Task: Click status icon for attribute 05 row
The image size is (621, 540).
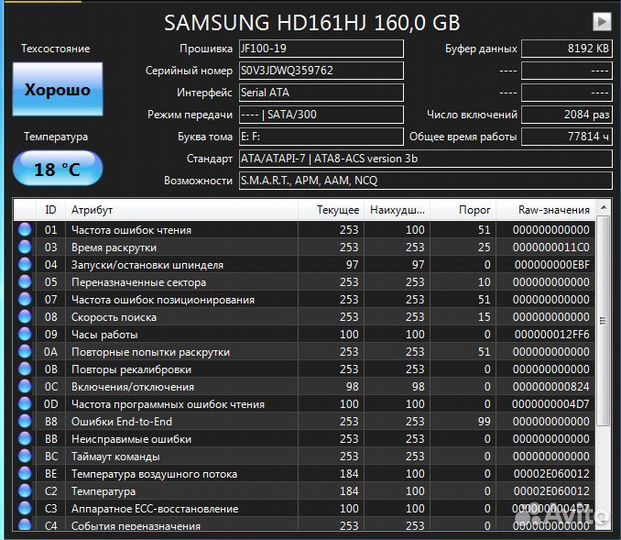Action: click(25, 282)
